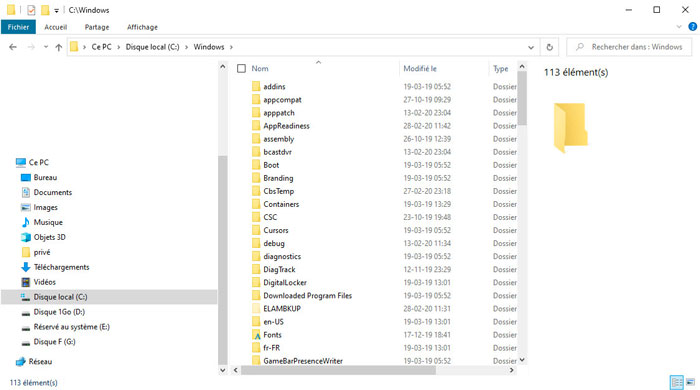
Task: Click Ce PC in the address bar
Action: (101, 47)
